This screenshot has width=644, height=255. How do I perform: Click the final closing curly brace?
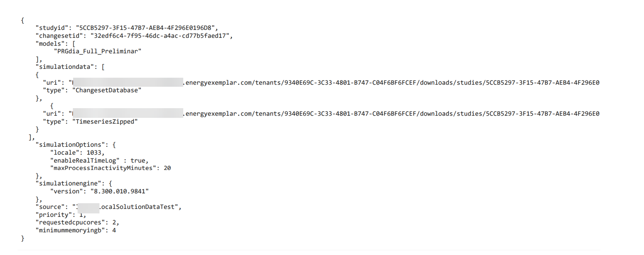[x=23, y=239]
